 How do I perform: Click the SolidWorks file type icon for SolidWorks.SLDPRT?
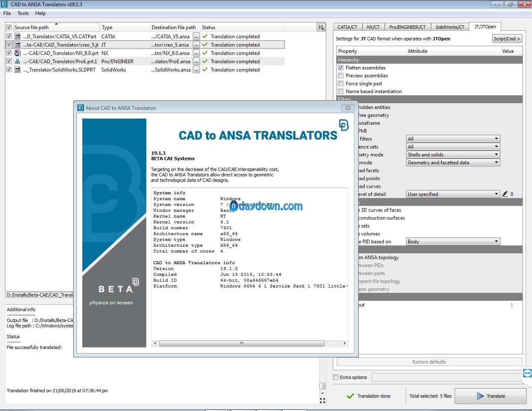click(x=17, y=69)
